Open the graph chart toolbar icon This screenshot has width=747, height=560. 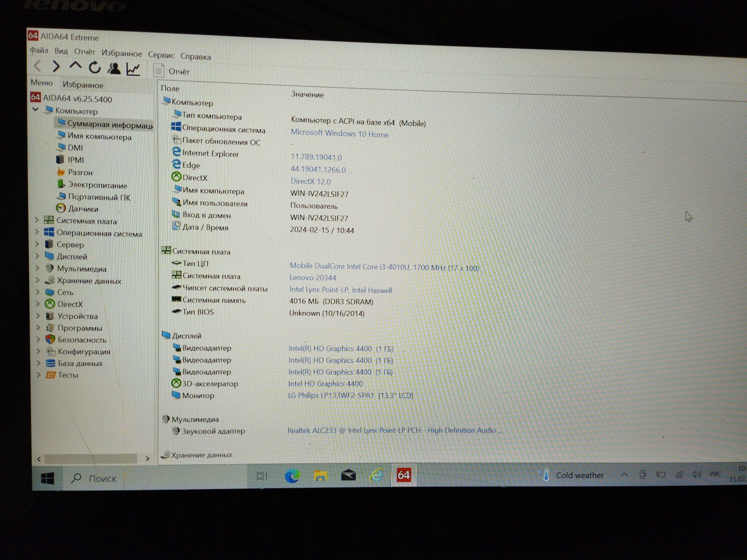point(133,69)
